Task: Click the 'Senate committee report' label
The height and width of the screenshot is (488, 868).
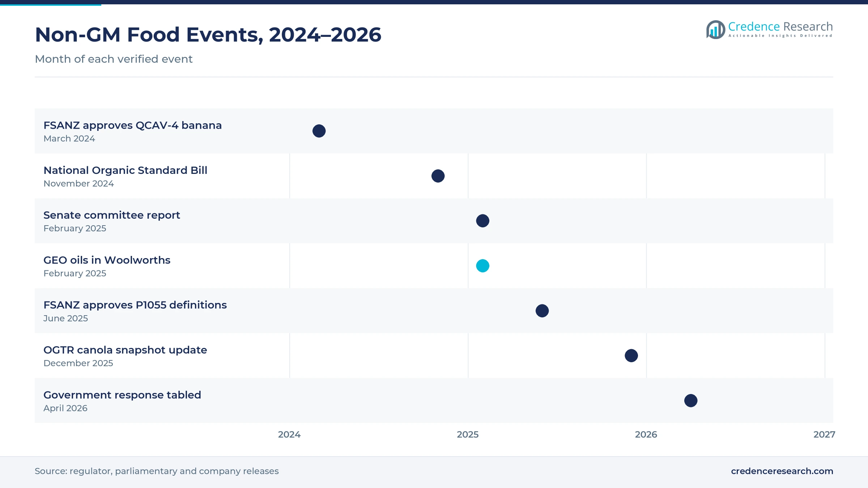Action: pyautogui.click(x=111, y=215)
